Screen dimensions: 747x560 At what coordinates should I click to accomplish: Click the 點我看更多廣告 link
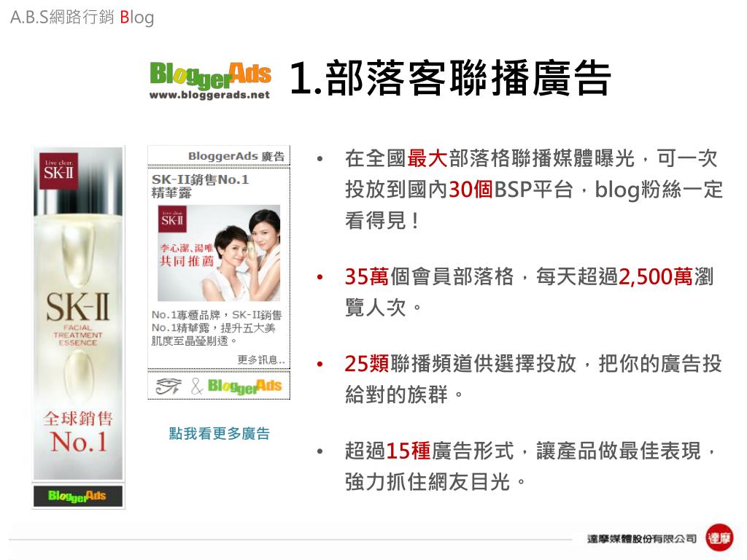coord(219,433)
